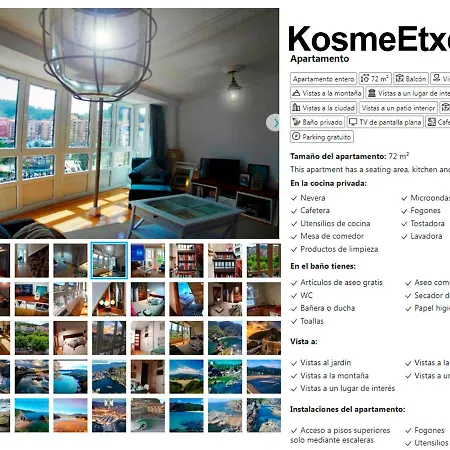450x450 pixels.
Task: Click 'Artículos de aseo gratis'
Action: click(341, 283)
